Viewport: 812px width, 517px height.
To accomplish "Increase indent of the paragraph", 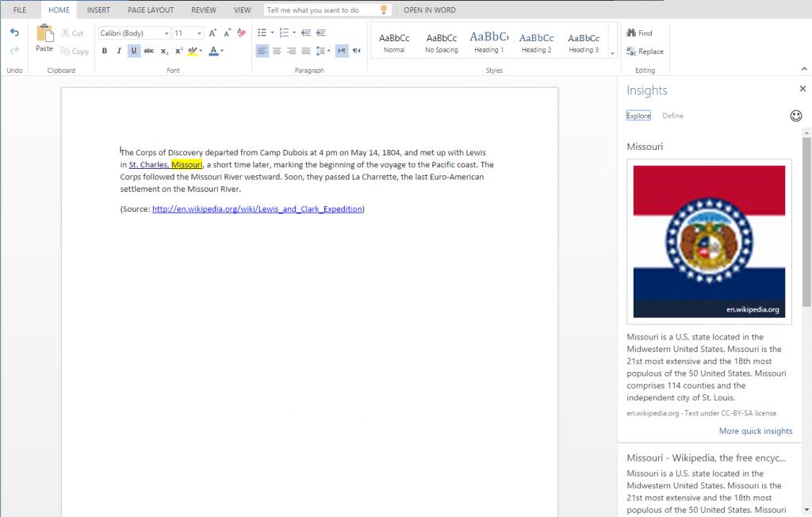I will [x=320, y=33].
